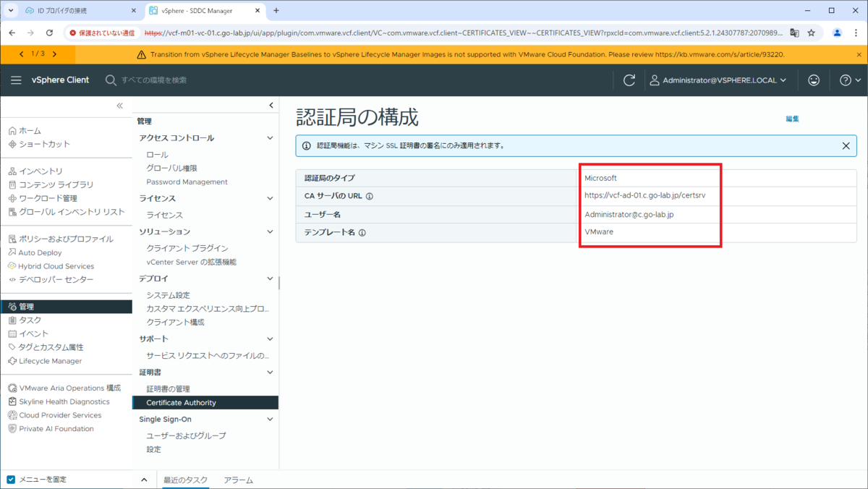Open Users and Groups under Single Sign-On
Image resolution: width=868 pixels, height=489 pixels.
[x=186, y=436]
